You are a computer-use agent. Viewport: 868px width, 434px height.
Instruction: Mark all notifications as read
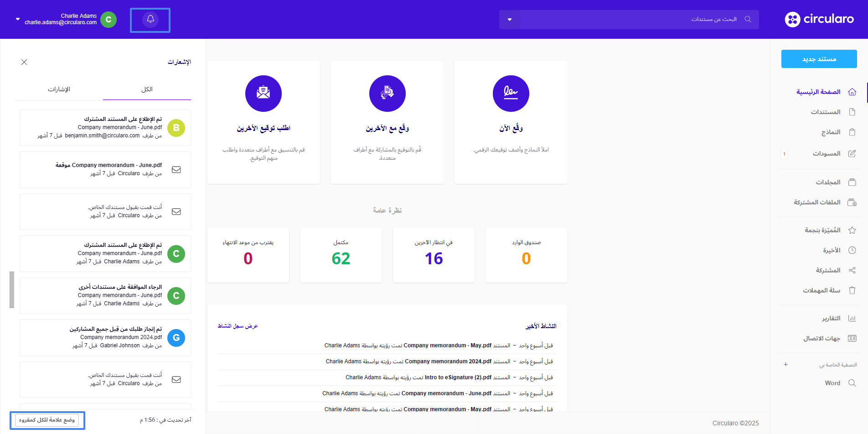coord(47,420)
